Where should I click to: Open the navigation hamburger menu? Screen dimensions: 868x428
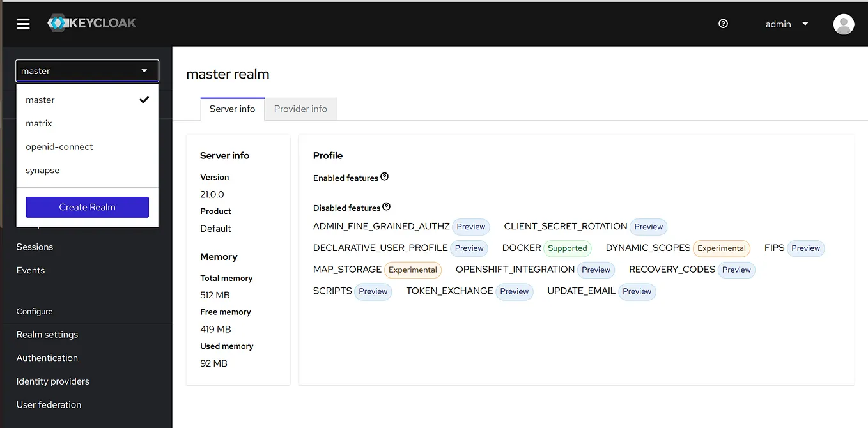point(23,24)
